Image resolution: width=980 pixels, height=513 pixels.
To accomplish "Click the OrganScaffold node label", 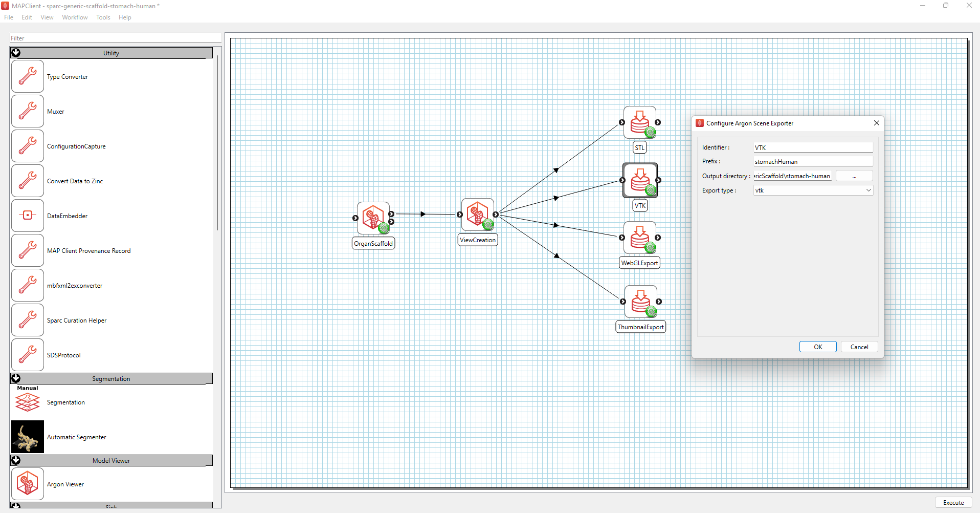I will tap(373, 243).
